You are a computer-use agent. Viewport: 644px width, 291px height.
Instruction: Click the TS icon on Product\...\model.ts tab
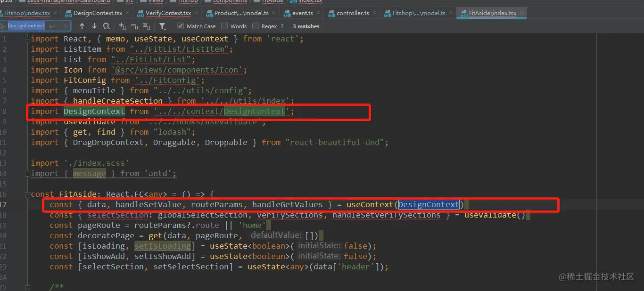point(208,13)
